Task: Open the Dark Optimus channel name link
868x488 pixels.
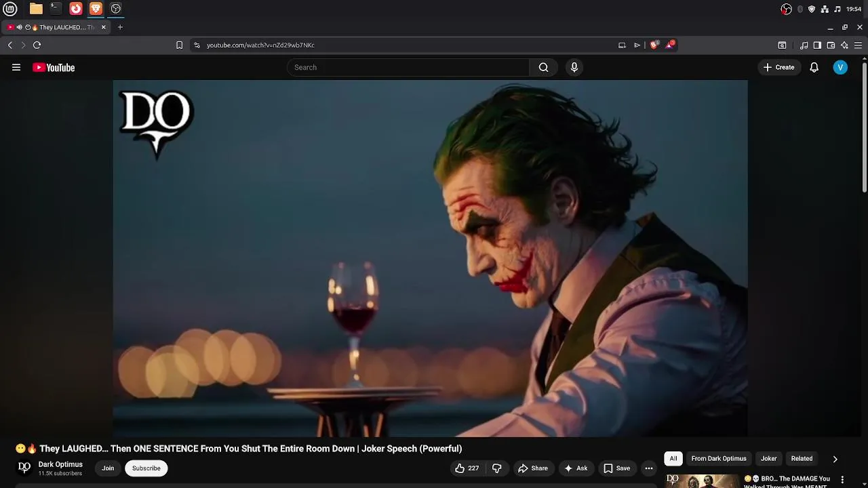Action: click(x=60, y=464)
